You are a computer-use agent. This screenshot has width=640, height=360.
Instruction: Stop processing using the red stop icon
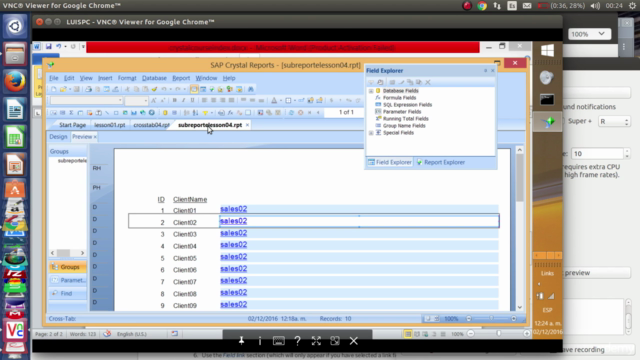[x=300, y=113]
